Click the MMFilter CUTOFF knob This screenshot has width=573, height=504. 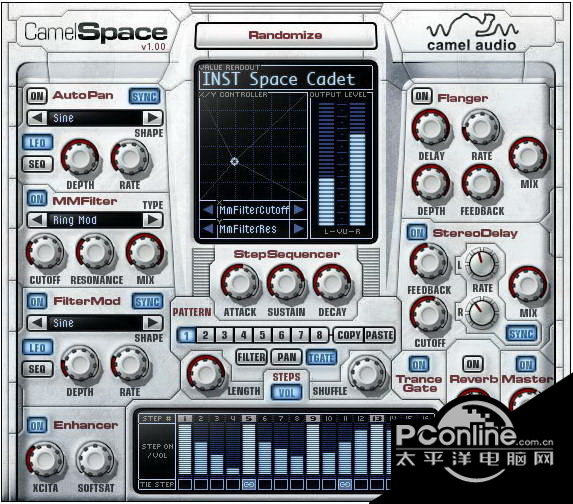pyautogui.click(x=45, y=252)
